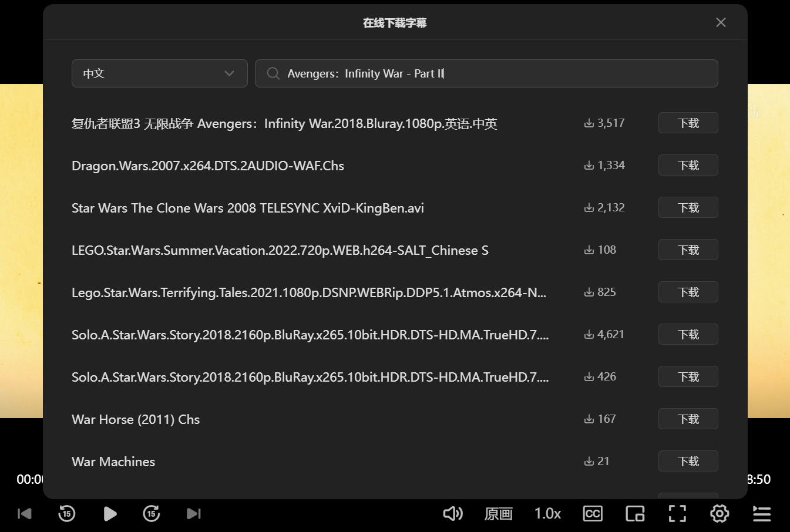The image size is (790, 532).
Task: Open the CC subtitles menu
Action: tap(593, 514)
